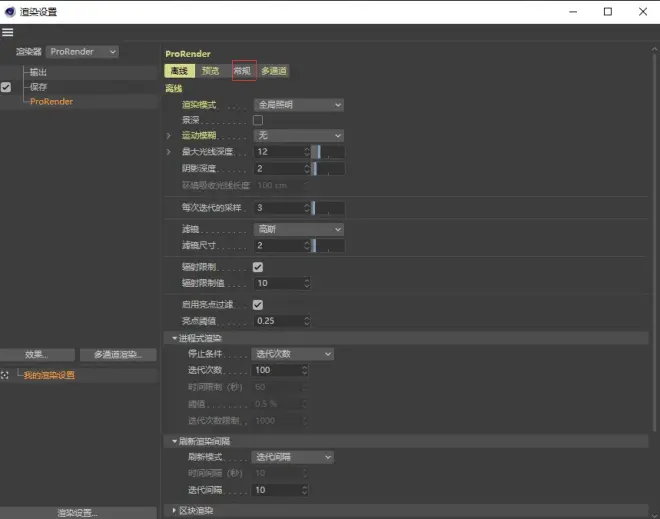Open the 渲染器 ProRender dropdown
Image resolution: width=660 pixels, height=519 pixels.
pyautogui.click(x=82, y=51)
